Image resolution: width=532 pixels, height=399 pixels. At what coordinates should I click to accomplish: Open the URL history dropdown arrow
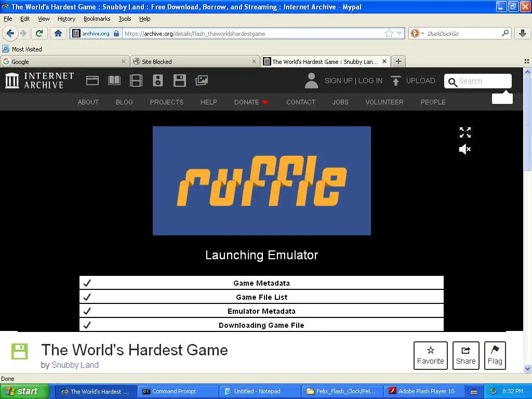click(x=400, y=33)
